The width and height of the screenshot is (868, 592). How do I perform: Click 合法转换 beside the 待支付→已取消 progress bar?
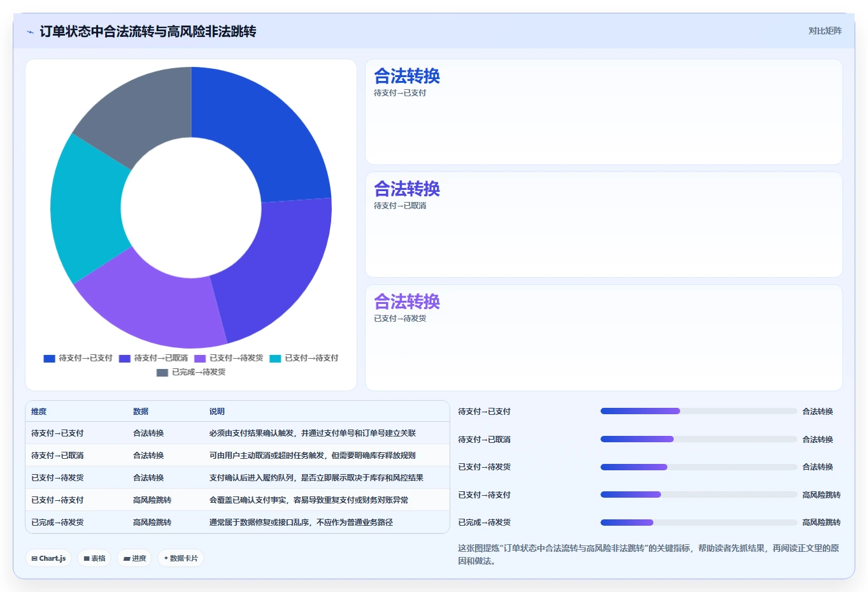(818, 440)
